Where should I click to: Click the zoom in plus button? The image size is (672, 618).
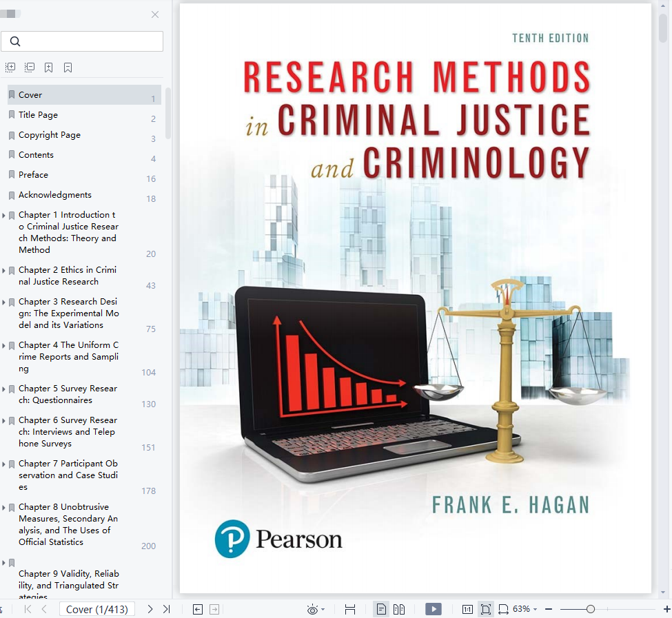coord(667,609)
